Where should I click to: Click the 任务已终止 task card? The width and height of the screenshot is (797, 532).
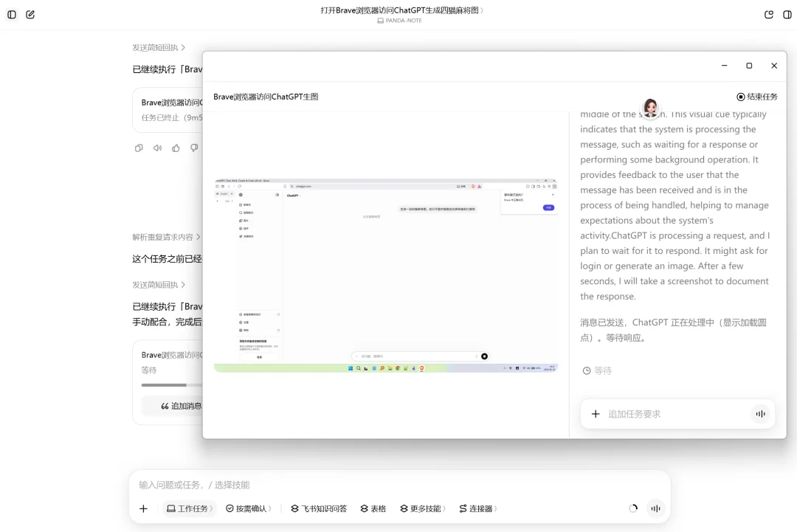click(x=168, y=110)
